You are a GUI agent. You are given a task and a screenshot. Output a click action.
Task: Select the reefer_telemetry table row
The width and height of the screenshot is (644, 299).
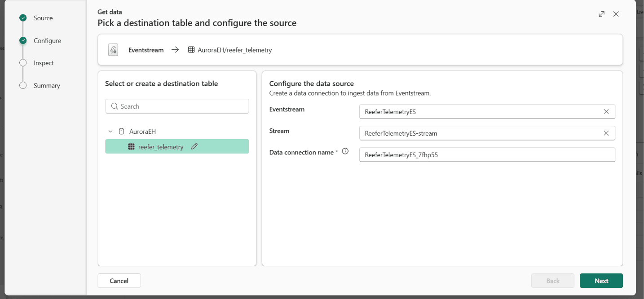[177, 146]
